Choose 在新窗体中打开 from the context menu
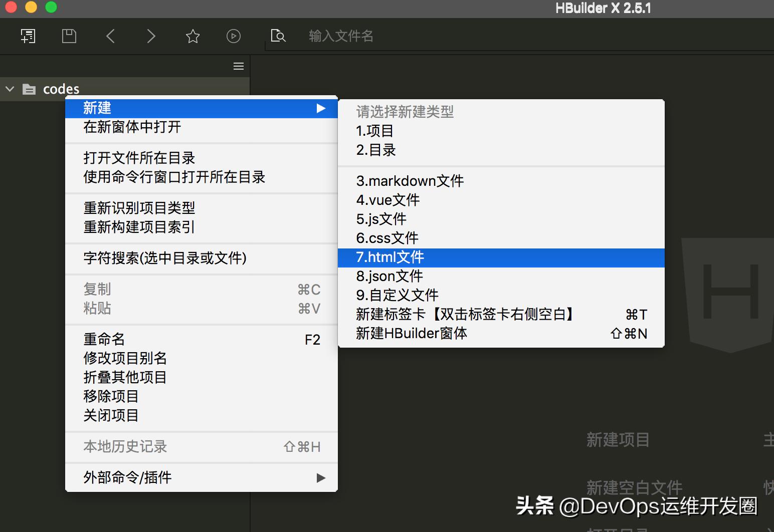This screenshot has width=774, height=532. click(133, 127)
